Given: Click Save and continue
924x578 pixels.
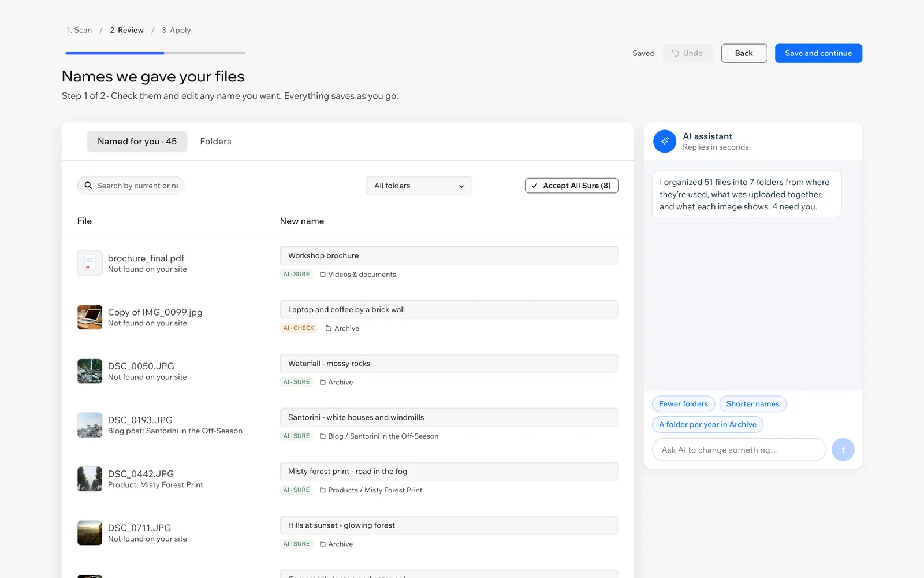Looking at the screenshot, I should coord(818,53).
